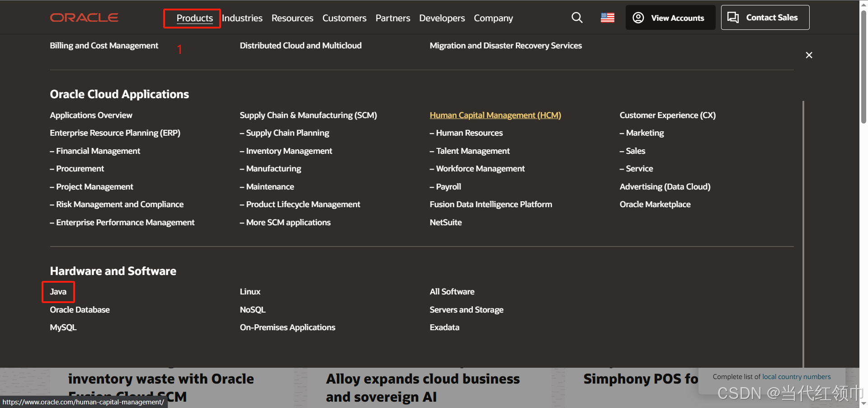Open Enterprise Performance Management

tap(122, 223)
